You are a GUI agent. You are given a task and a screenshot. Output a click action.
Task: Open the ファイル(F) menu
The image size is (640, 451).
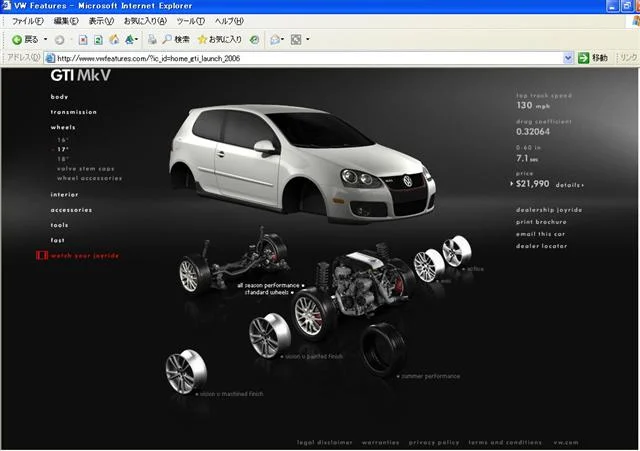27,21
